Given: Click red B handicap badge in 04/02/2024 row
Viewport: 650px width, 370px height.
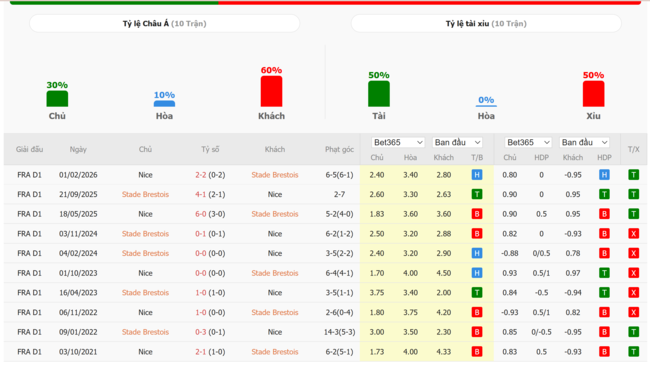Looking at the screenshot, I should pyautogui.click(x=604, y=253).
